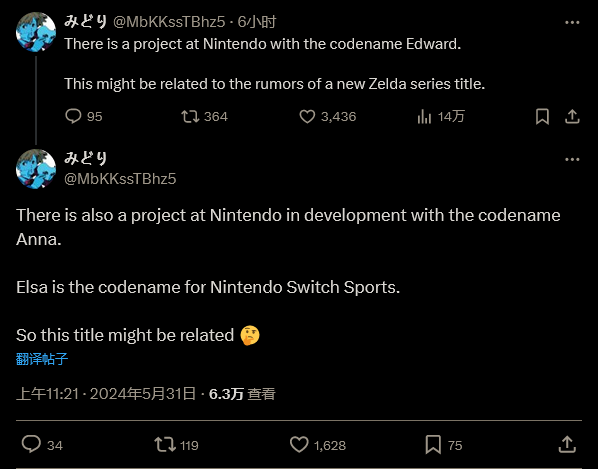Open more options menu on first tweet
Screen dimensions: 598x469
(x=572, y=22)
